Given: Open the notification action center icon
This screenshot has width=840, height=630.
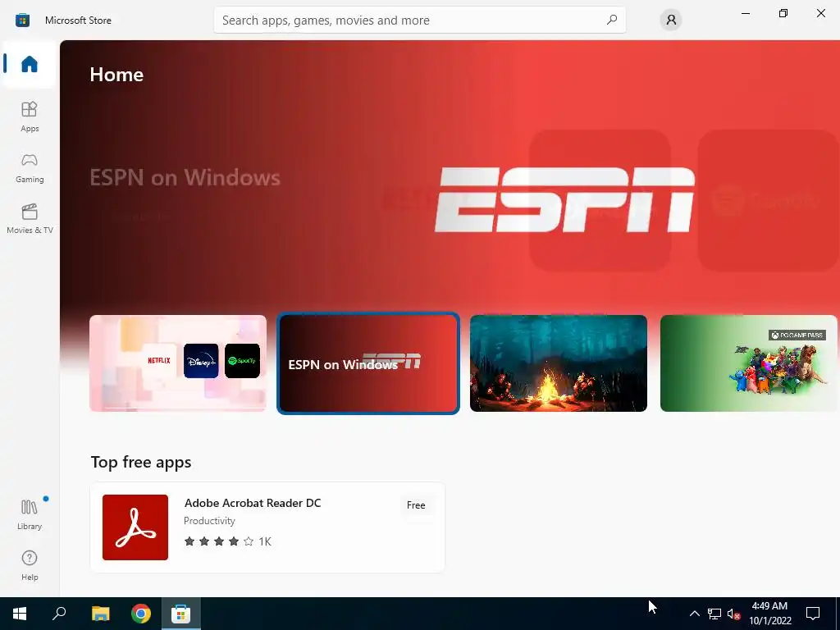Looking at the screenshot, I should 813,614.
